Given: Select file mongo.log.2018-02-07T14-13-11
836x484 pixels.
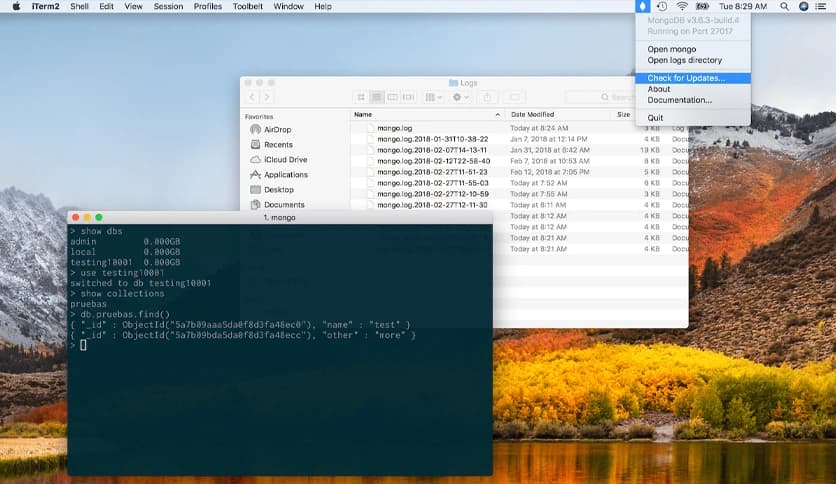Looking at the screenshot, I should pyautogui.click(x=519, y=150).
